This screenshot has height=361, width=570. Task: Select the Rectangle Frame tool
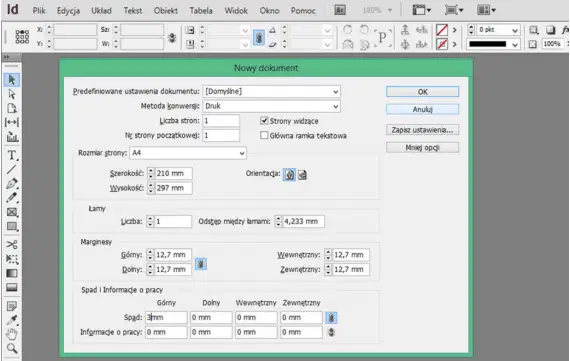coord(12,212)
